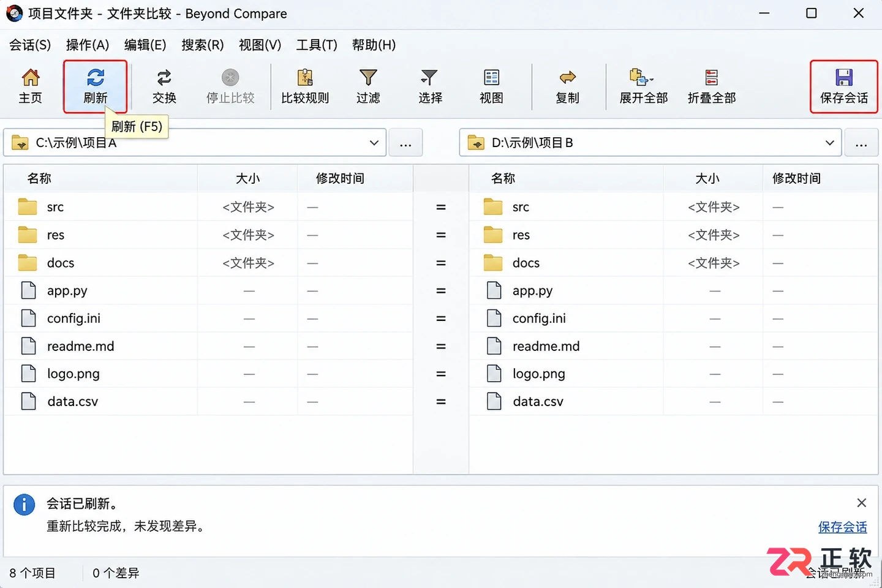Image resolution: width=882 pixels, height=588 pixels.
Task: Go to the 主页 home toolbar icon
Action: (30, 86)
